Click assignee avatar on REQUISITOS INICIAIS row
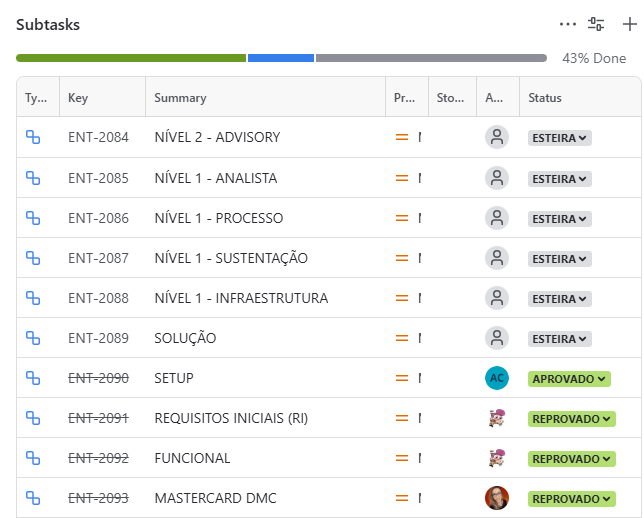 [497, 418]
